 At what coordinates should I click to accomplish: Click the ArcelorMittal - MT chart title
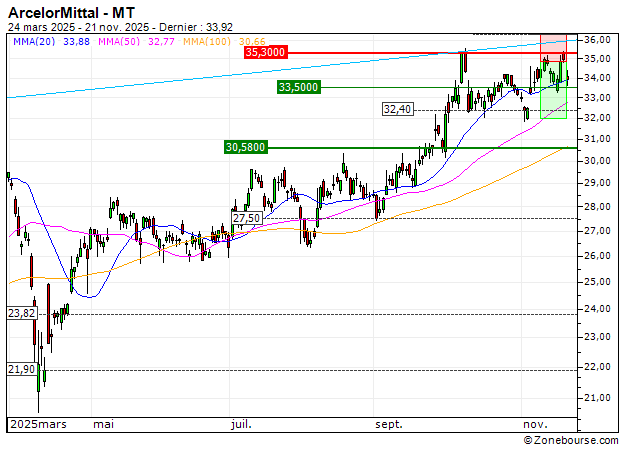click(x=75, y=10)
